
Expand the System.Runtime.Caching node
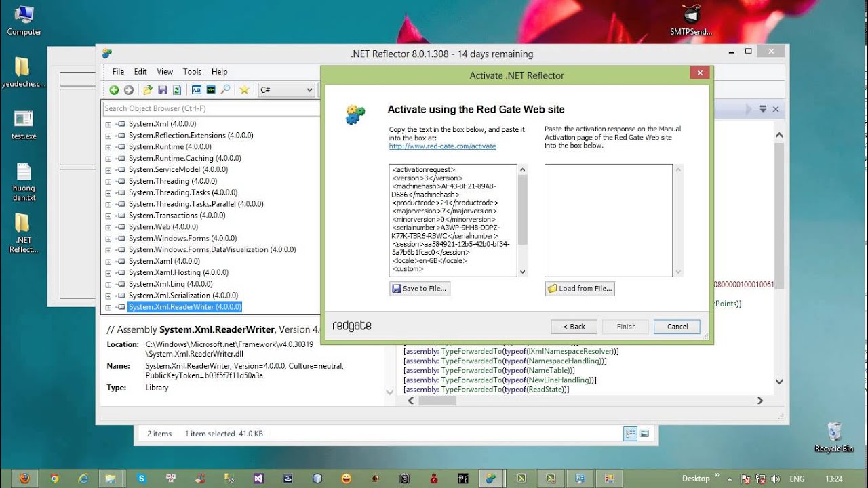point(108,159)
